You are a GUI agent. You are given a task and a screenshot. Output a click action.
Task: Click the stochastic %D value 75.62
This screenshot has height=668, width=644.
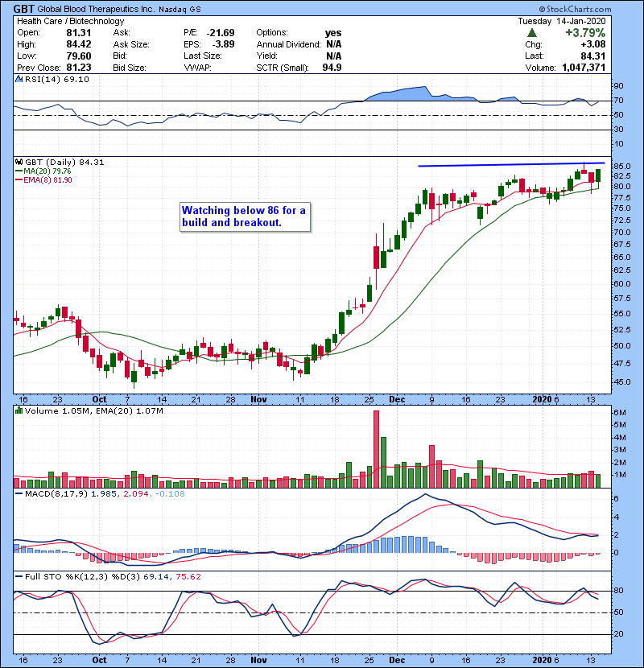(x=187, y=576)
